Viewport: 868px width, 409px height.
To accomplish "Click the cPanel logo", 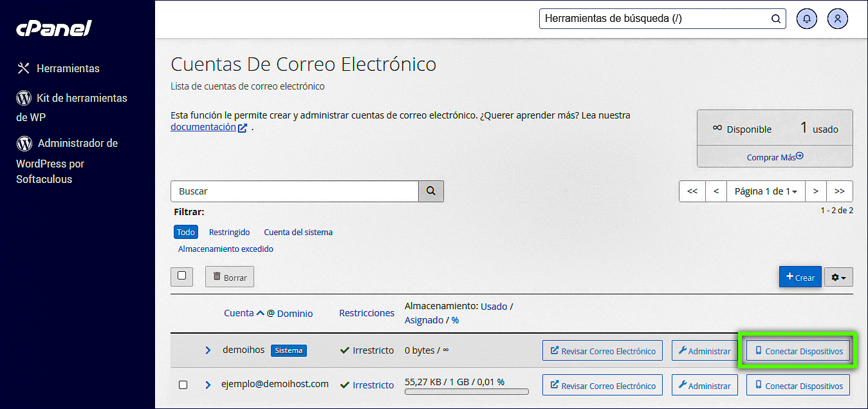I will click(x=54, y=28).
